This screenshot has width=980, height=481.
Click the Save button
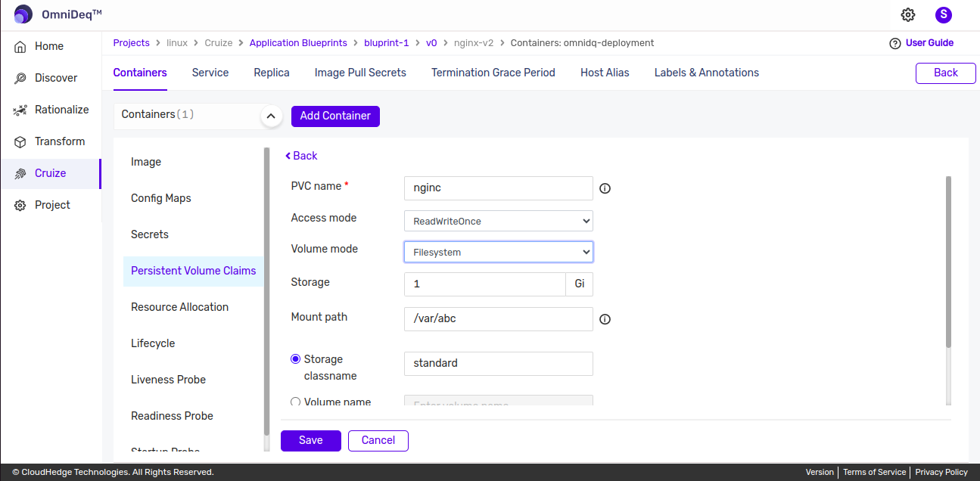tap(310, 440)
